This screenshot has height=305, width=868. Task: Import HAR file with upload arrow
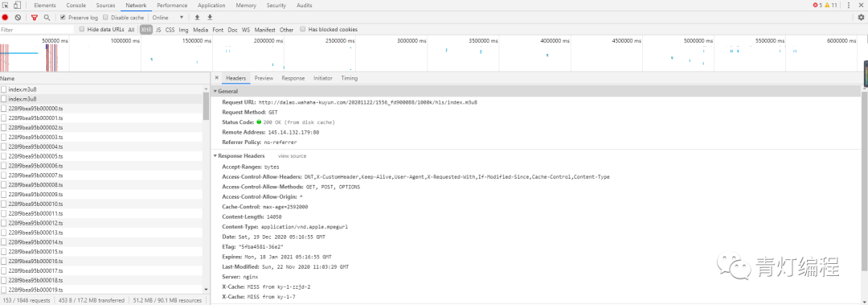[x=197, y=18]
